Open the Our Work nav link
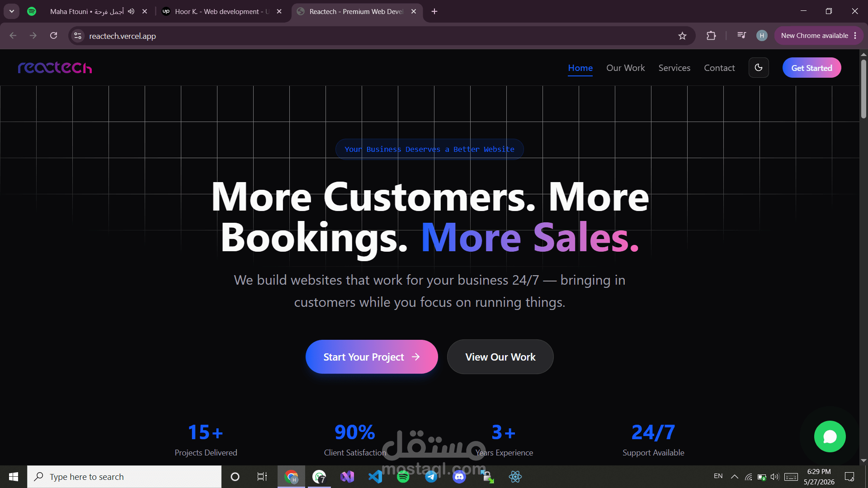 pos(625,68)
